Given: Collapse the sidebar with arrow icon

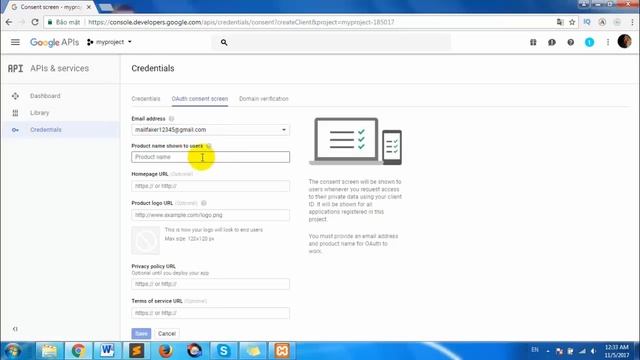Looking at the screenshot, I should click(x=15, y=329).
